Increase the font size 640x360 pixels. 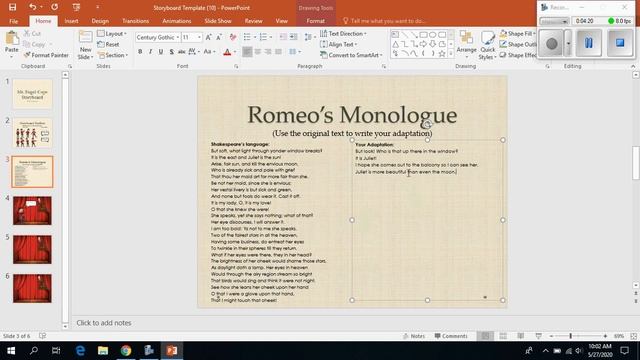point(209,37)
